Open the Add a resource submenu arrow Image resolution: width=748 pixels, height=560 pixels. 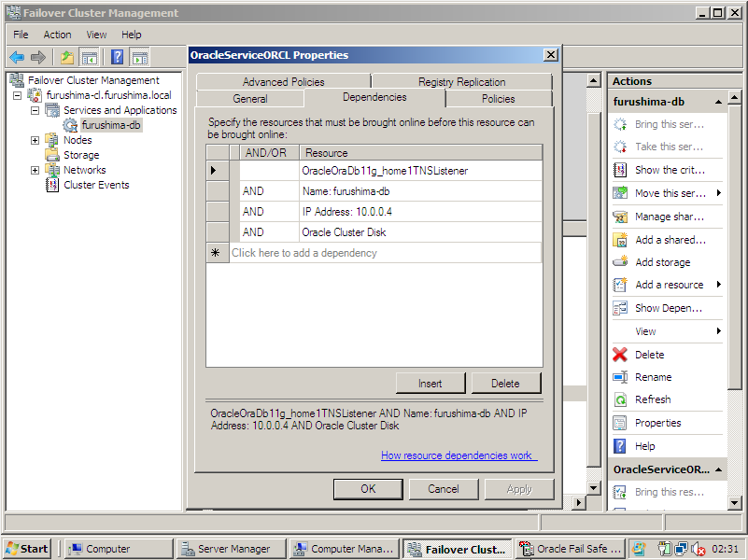coord(718,285)
